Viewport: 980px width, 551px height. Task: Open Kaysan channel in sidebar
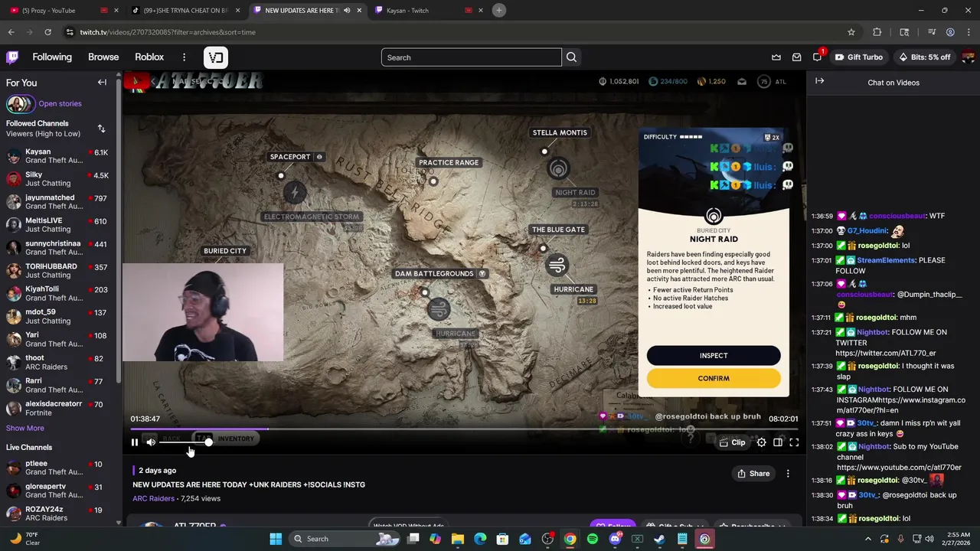tap(58, 156)
